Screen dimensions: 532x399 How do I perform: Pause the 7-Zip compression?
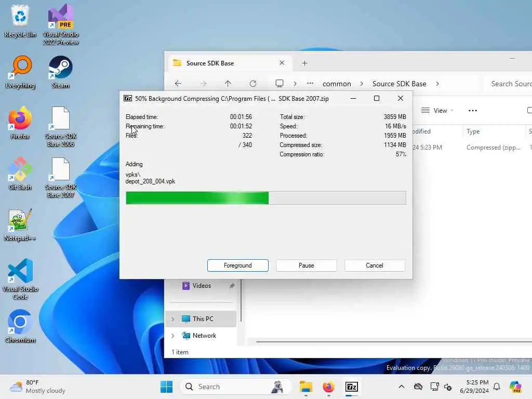pyautogui.click(x=307, y=265)
